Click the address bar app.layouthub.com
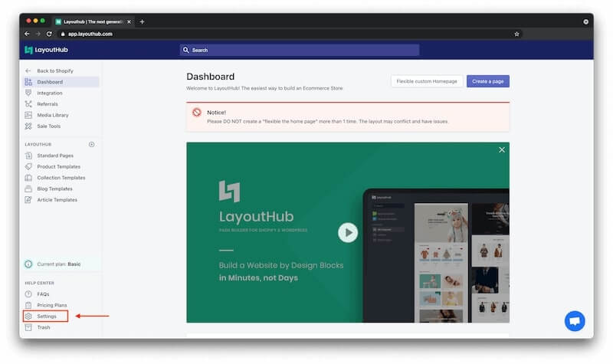This screenshot has height=364, width=613. 90,34
